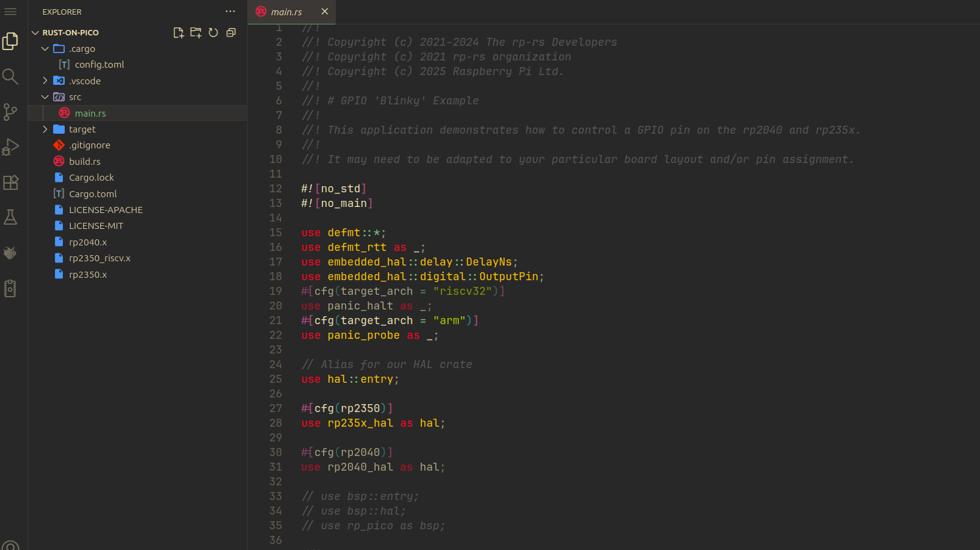Open the Run and Debug view
This screenshot has width=980, height=550.
click(x=10, y=147)
